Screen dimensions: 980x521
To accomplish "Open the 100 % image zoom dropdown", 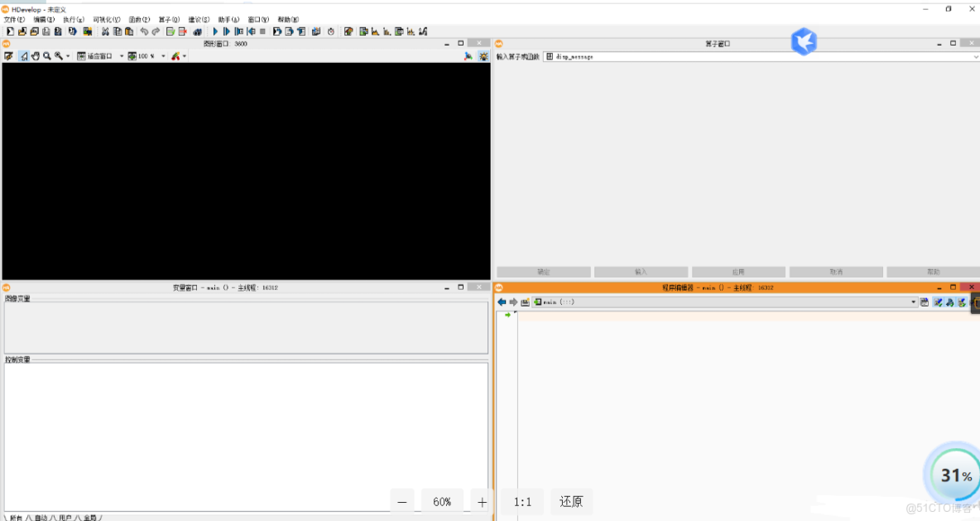I will (147, 56).
